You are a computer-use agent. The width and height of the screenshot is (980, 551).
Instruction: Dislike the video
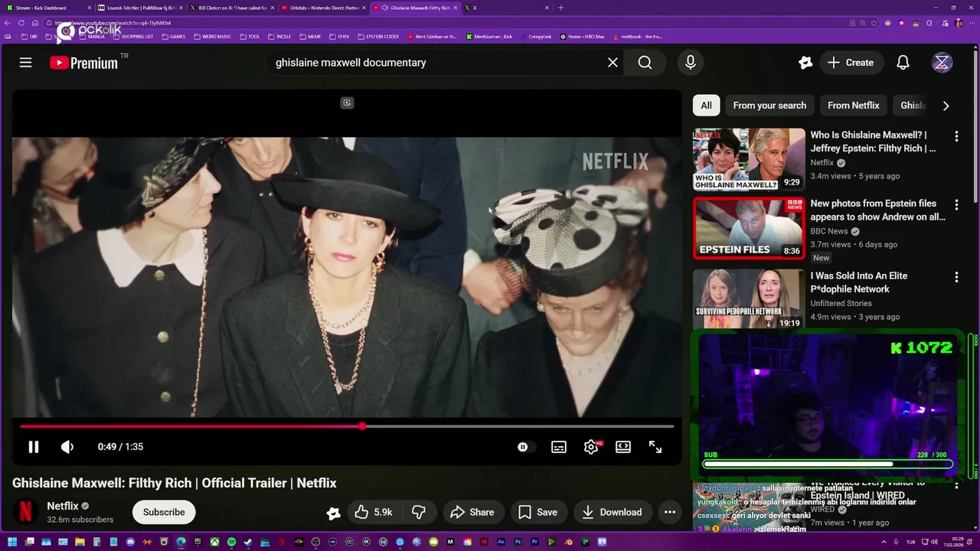pos(419,512)
